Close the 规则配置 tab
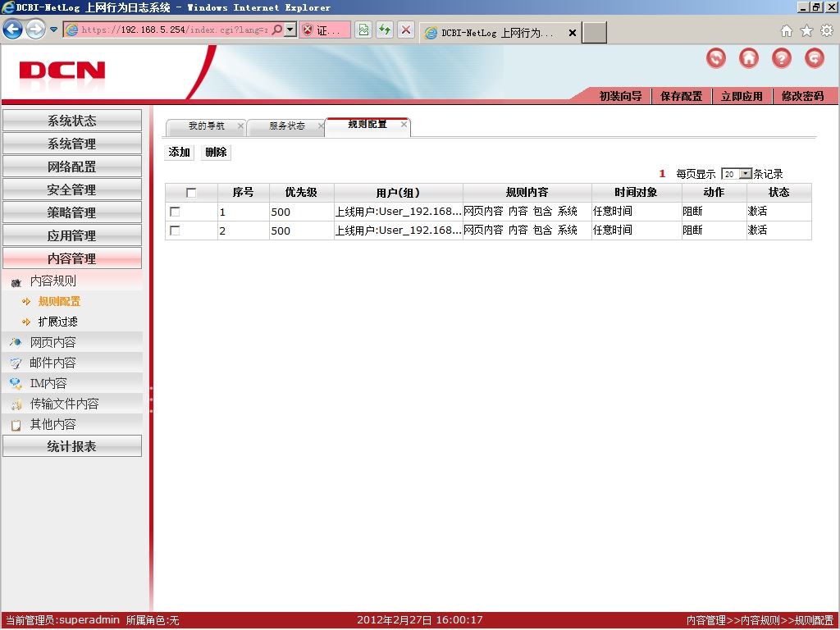The height and width of the screenshot is (630, 840). point(404,125)
